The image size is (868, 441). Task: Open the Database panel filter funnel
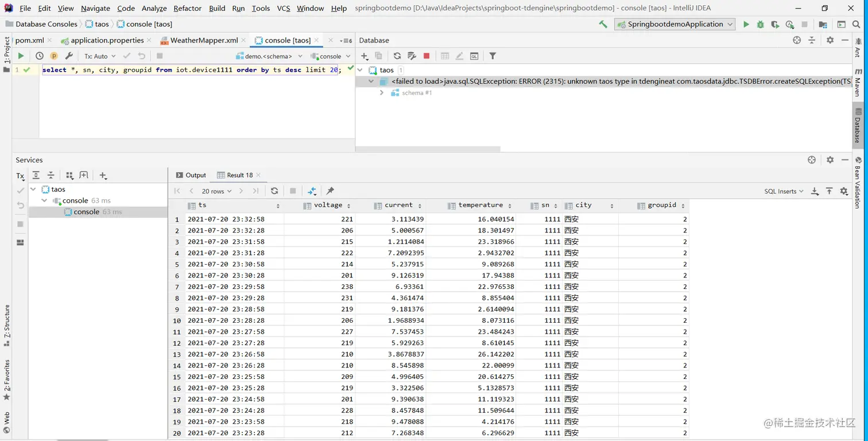point(493,56)
